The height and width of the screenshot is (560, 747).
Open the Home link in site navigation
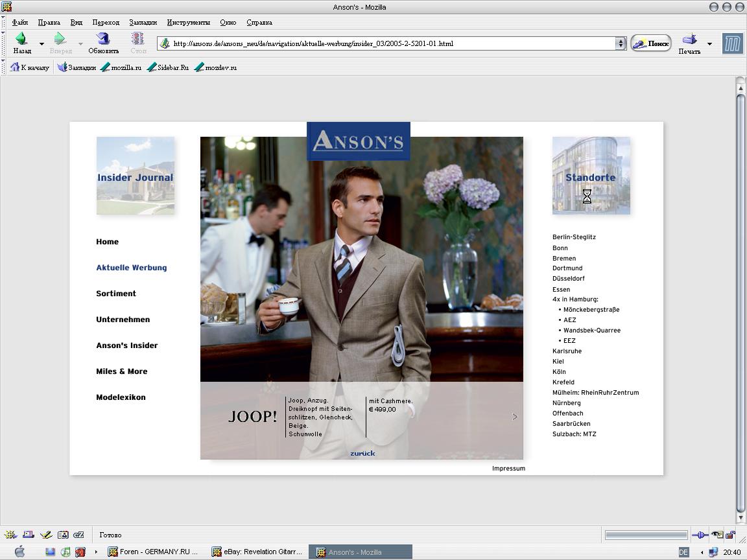point(107,241)
